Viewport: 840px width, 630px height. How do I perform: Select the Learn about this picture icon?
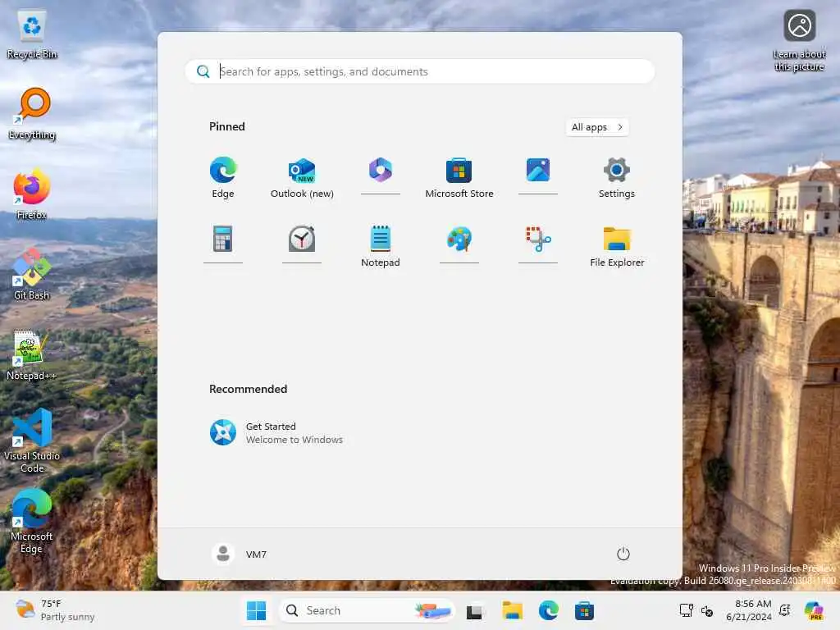click(799, 41)
